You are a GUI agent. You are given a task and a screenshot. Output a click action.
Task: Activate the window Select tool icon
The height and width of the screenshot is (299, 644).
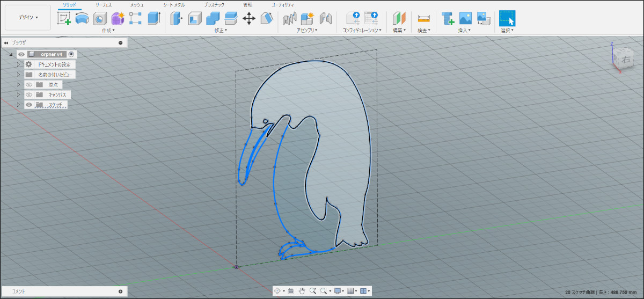tap(507, 19)
